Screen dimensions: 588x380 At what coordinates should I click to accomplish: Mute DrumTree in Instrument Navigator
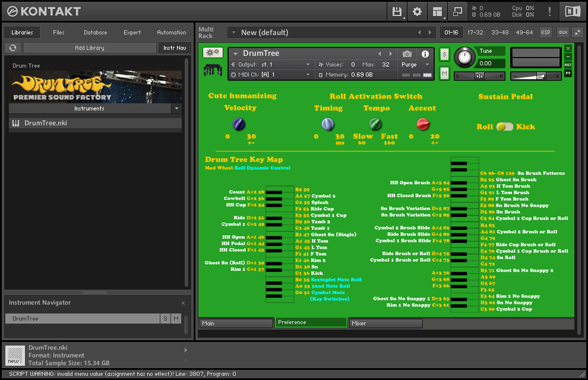pyautogui.click(x=176, y=318)
